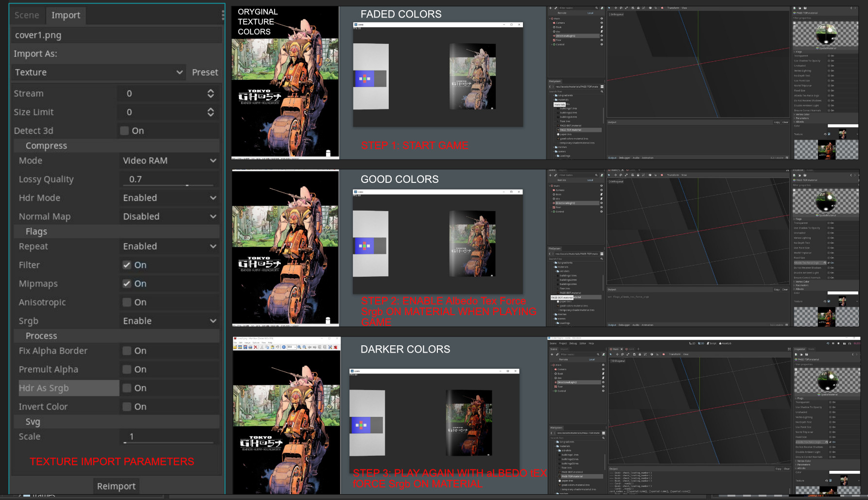The width and height of the screenshot is (868, 500).
Task: Click red delete X in IrfanView toolbar
Action: (256, 347)
